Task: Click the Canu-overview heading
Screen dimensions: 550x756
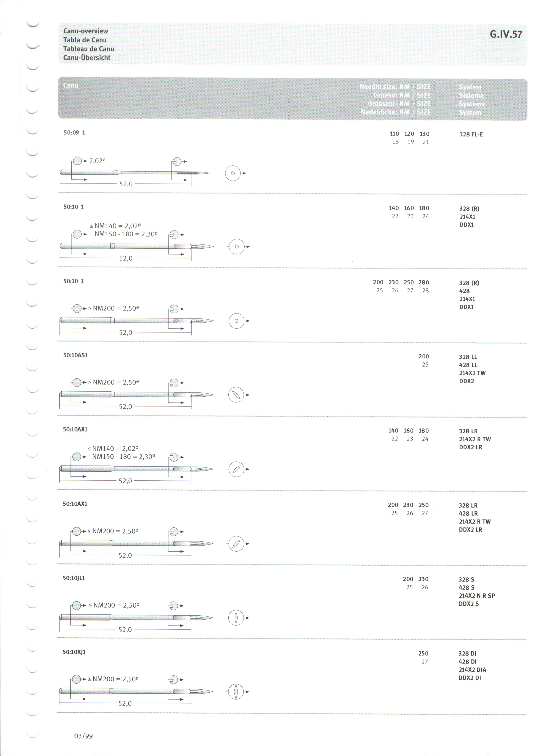Action: coord(86,31)
